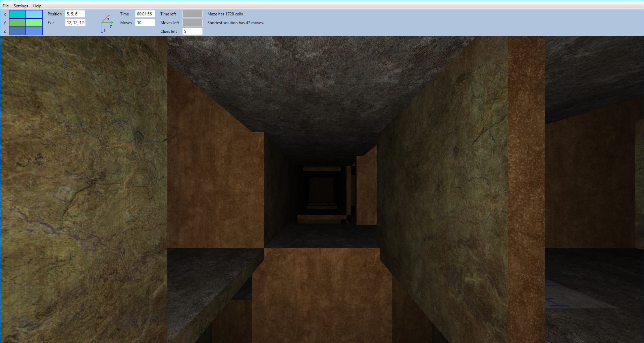Click the XYZ axis orientation icon

point(106,22)
